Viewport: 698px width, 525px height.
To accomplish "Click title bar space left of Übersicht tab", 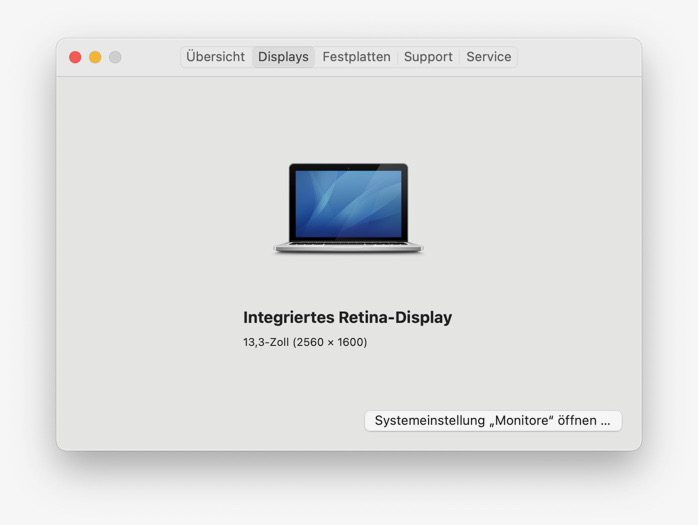I will coord(152,57).
